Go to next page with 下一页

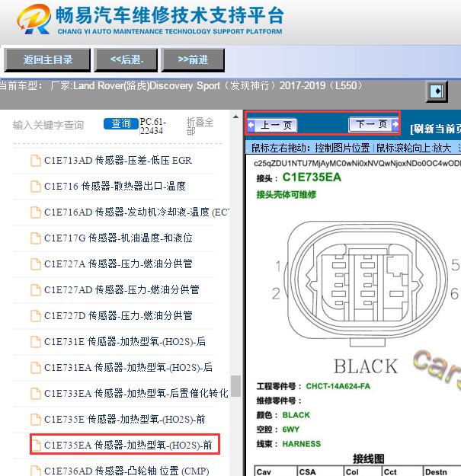(373, 124)
